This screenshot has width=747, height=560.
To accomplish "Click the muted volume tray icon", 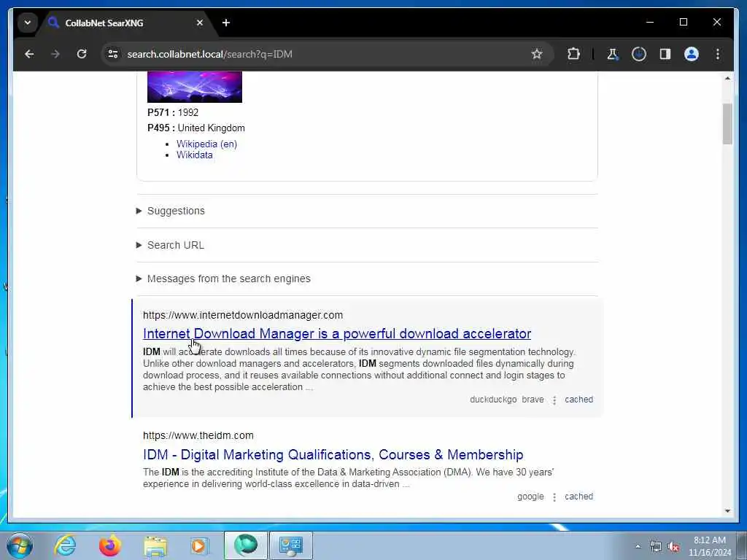I will pyautogui.click(x=673, y=547).
